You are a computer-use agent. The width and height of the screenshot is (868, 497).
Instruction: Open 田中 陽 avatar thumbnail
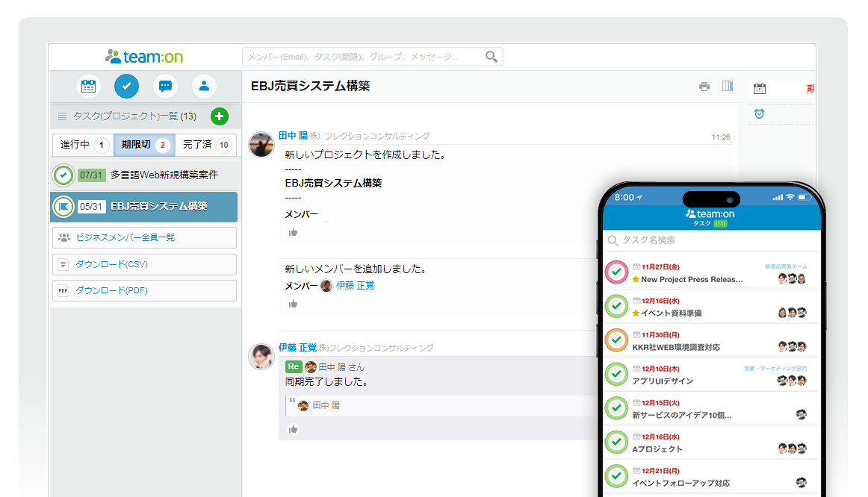pos(261,145)
